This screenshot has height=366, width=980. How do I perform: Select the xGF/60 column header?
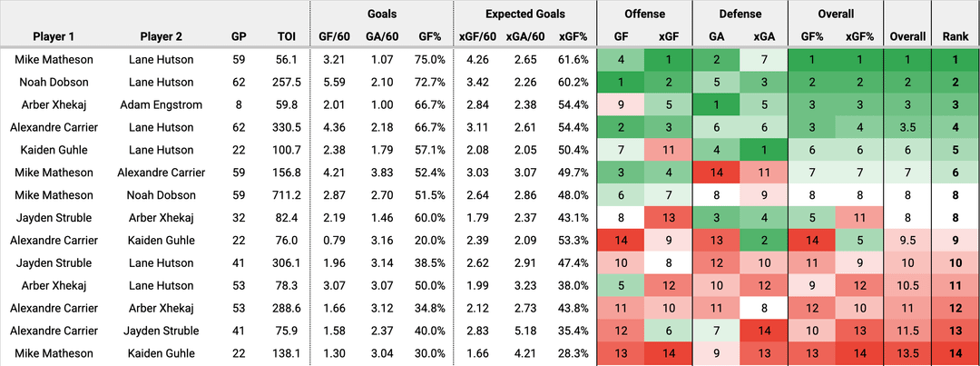[479, 37]
